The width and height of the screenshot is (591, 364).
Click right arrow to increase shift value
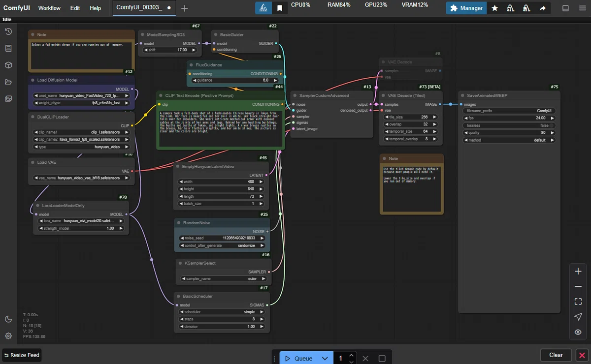(194, 50)
